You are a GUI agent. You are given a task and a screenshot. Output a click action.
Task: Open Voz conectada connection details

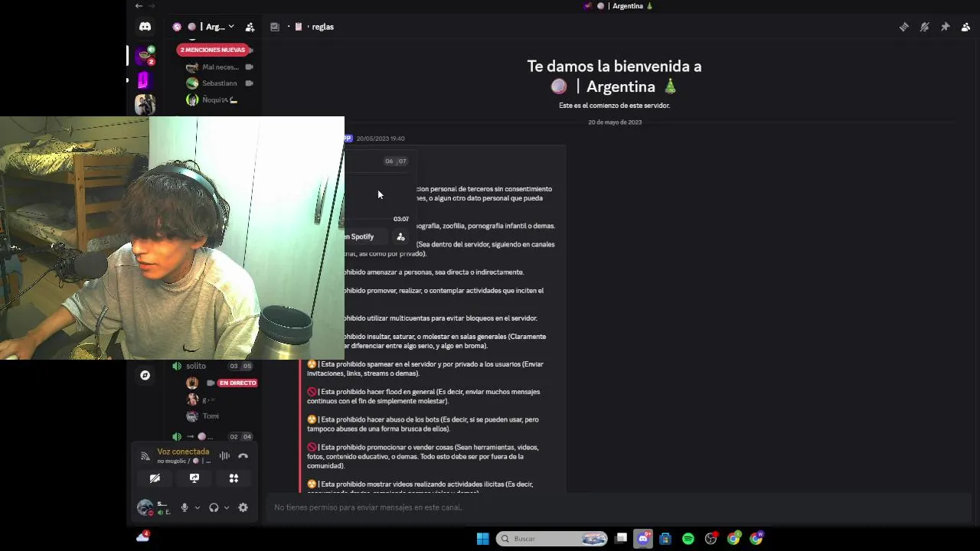(183, 452)
